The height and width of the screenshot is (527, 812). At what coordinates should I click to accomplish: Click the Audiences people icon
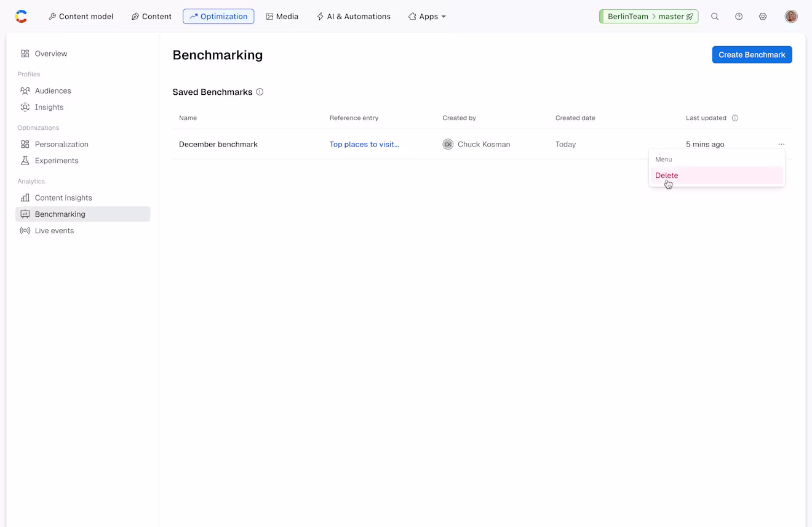[25, 91]
